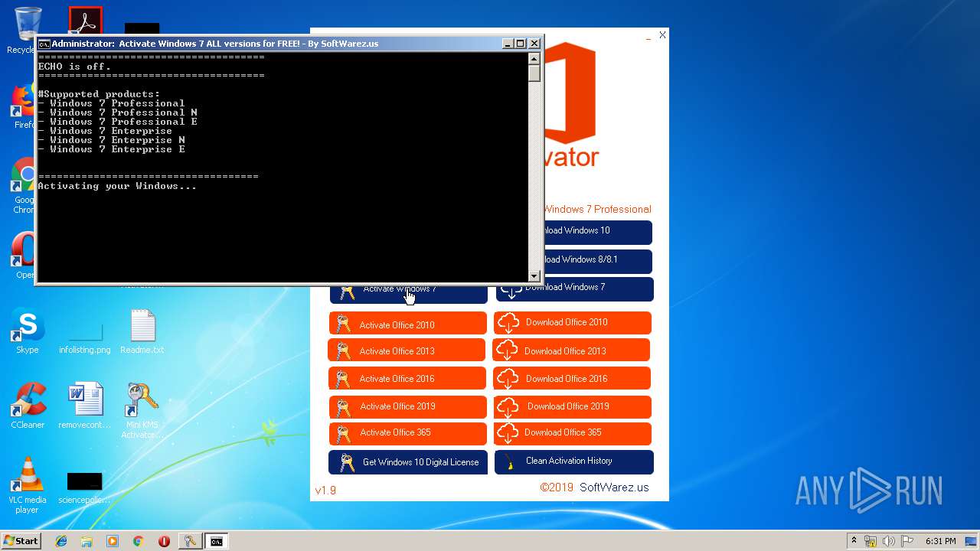This screenshot has height=551, width=980.
Task: Open the CCleaner desktop shortcut
Action: point(28,406)
